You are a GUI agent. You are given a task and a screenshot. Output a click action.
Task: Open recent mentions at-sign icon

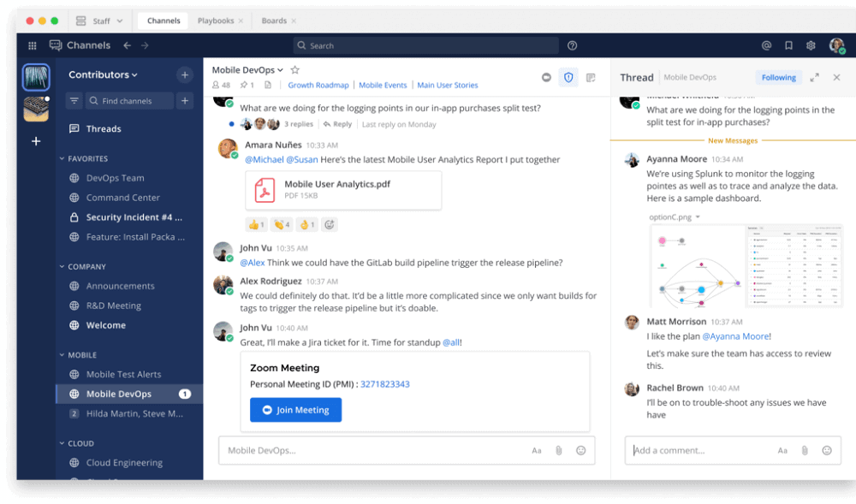pyautogui.click(x=766, y=46)
